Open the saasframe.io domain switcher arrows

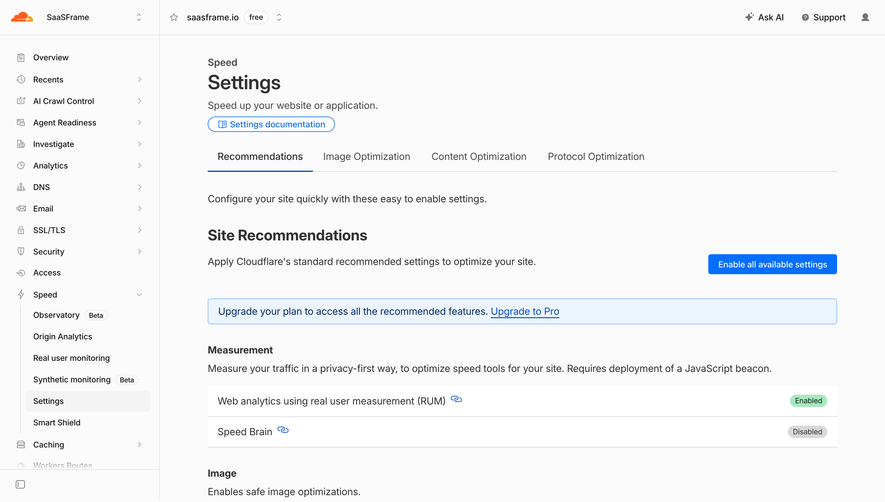279,18
